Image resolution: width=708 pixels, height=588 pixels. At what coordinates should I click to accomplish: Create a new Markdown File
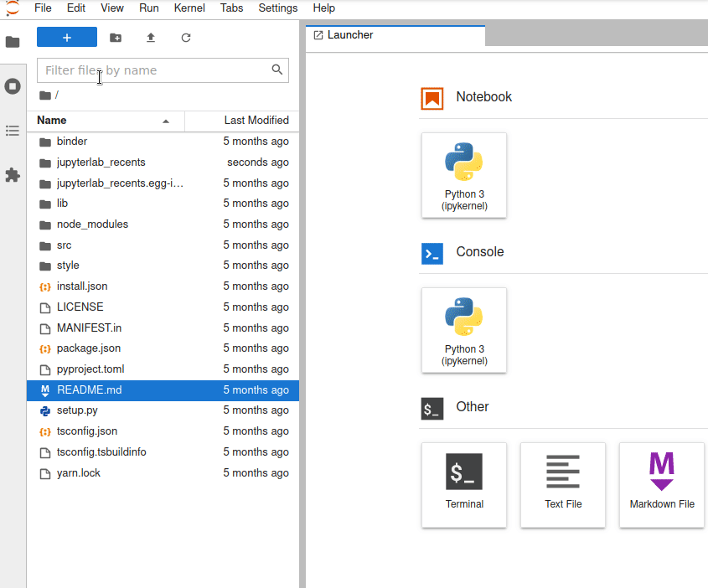[662, 485]
